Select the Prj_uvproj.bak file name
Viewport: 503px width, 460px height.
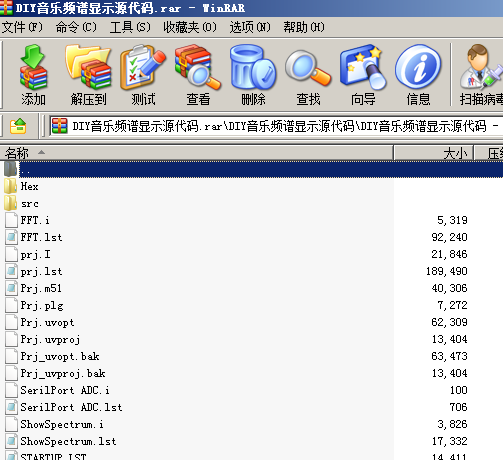(x=63, y=373)
